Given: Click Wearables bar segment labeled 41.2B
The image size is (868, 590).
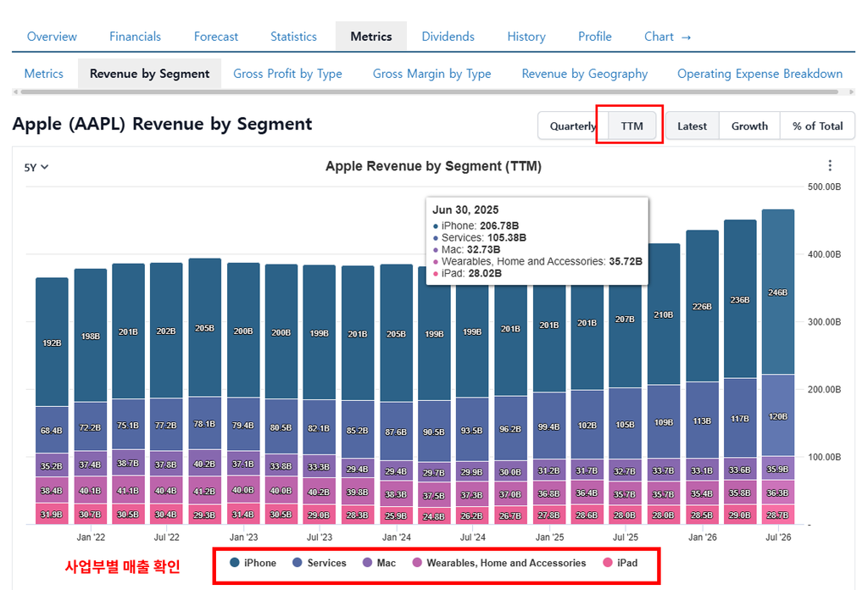Looking at the screenshot, I should (204, 490).
